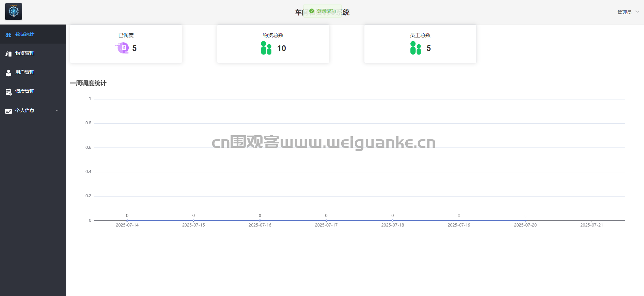
Task: Click the green 员工总数 card icon
Action: (x=415, y=48)
